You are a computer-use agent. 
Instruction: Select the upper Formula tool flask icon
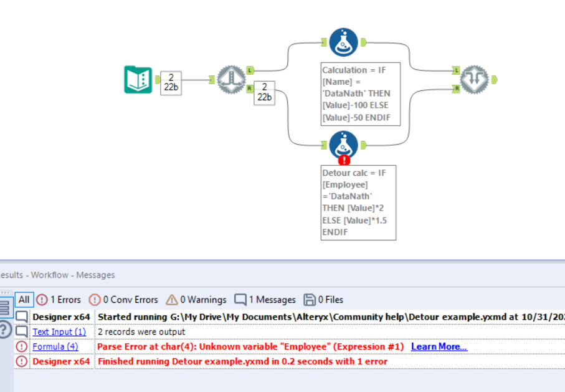coord(343,42)
